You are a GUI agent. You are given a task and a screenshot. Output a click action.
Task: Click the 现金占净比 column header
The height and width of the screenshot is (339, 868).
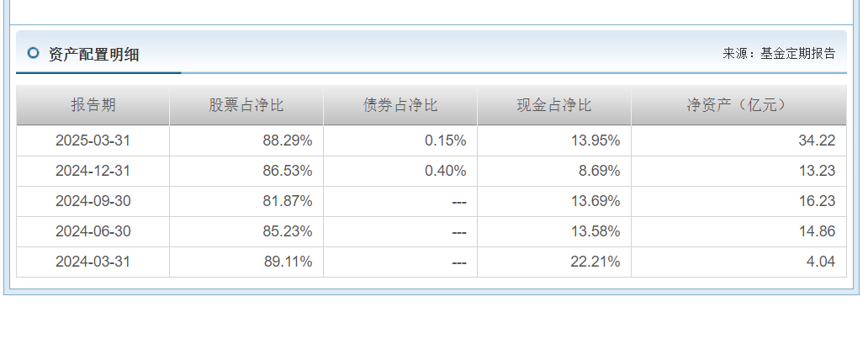pos(554,105)
